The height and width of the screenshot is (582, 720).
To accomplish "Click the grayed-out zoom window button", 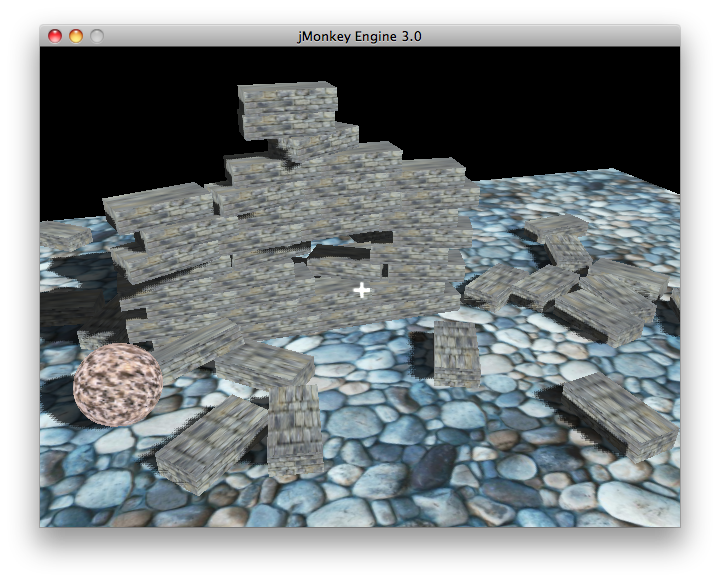I will point(97,36).
